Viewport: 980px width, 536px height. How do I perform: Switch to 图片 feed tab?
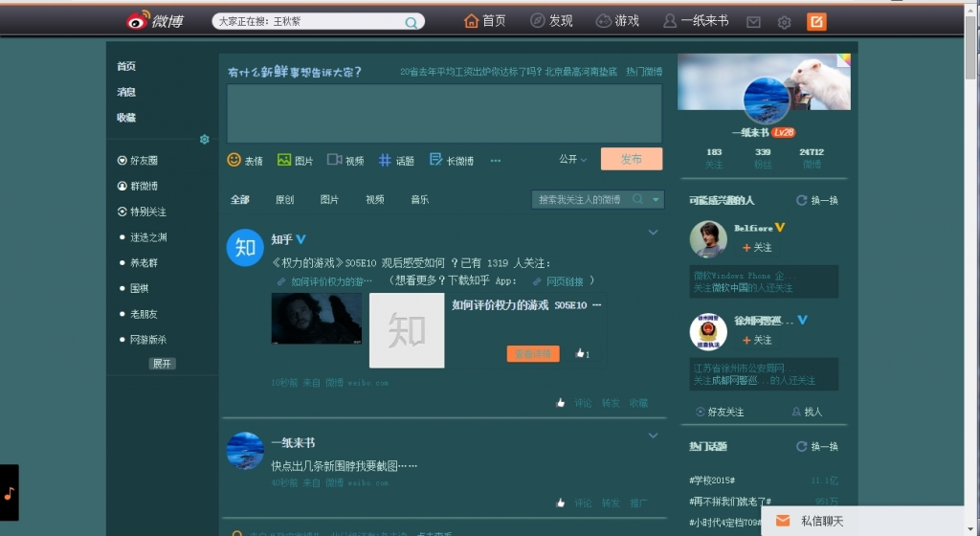coord(329,199)
